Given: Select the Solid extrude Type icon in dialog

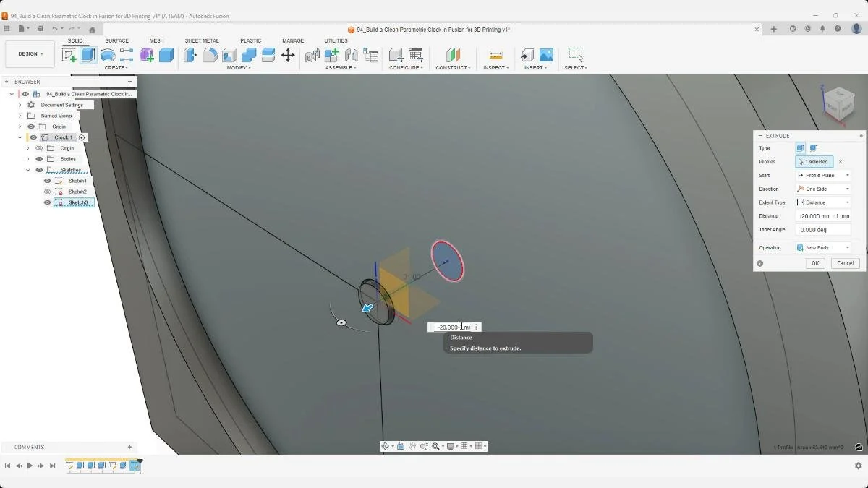Looking at the screenshot, I should coord(801,148).
